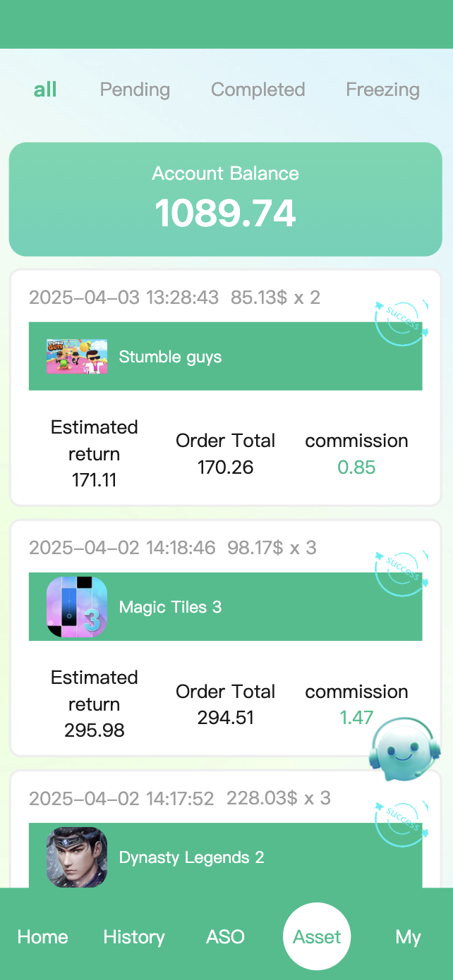453x980 pixels.
Task: Tap the Account Balance card
Action: [226, 200]
